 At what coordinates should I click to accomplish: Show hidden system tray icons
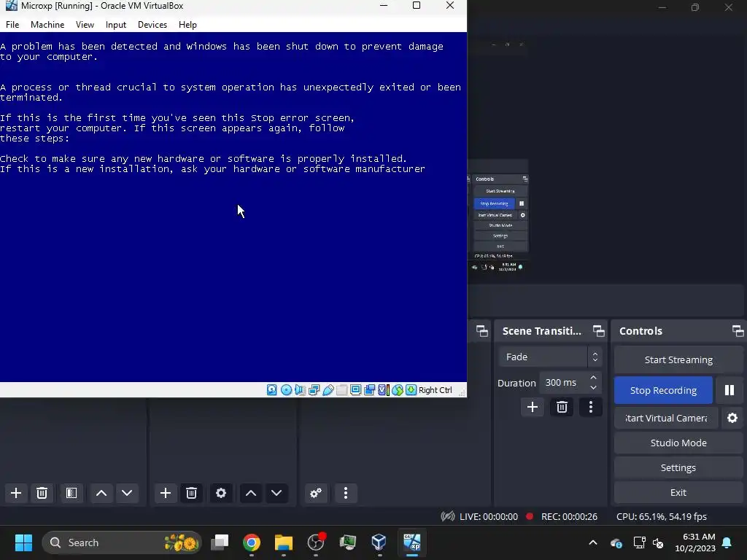[593, 542]
